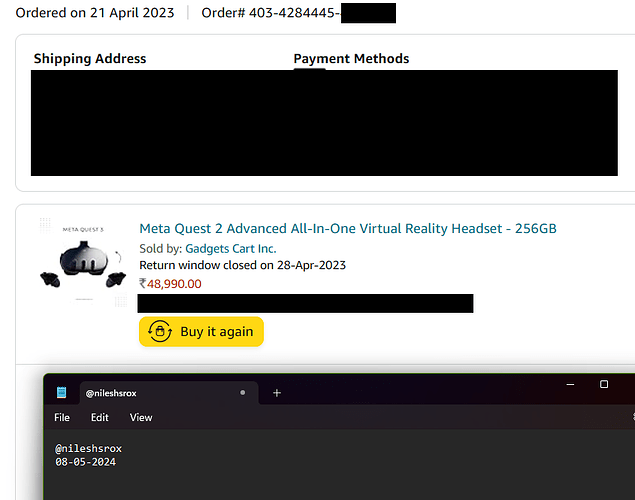Close the @nileshsrox tab via unsaved dot

[x=243, y=392]
